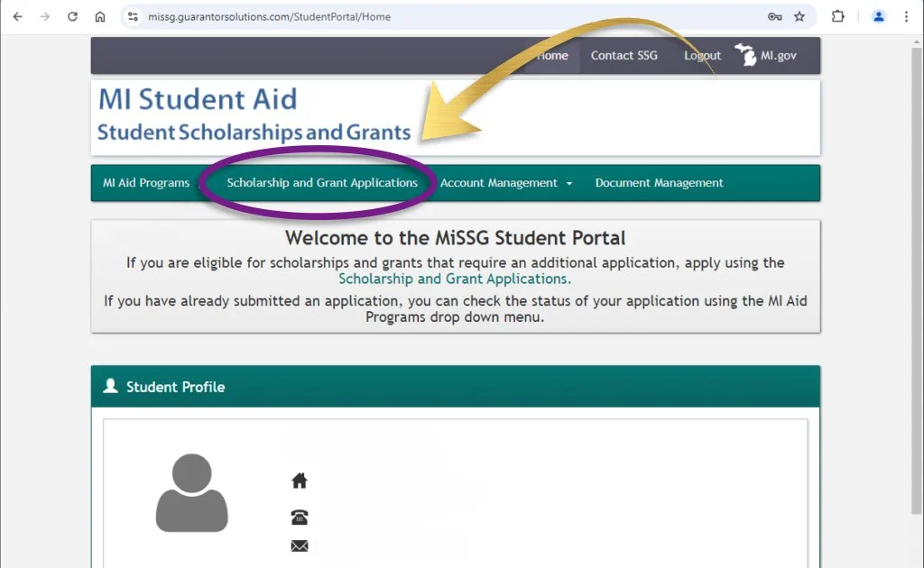Click the MI Student Aid logo title

coord(198,99)
